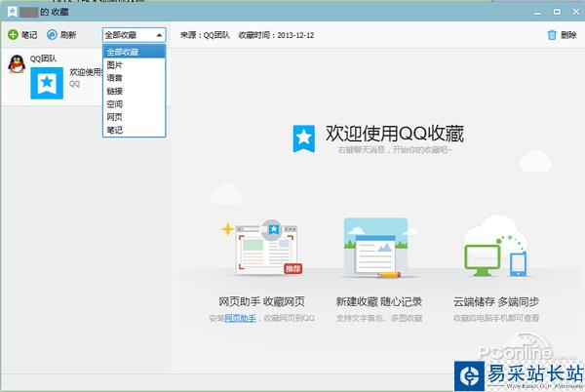This screenshot has width=585, height=392.
Task: Click the green plus note icon
Action: click(13, 35)
